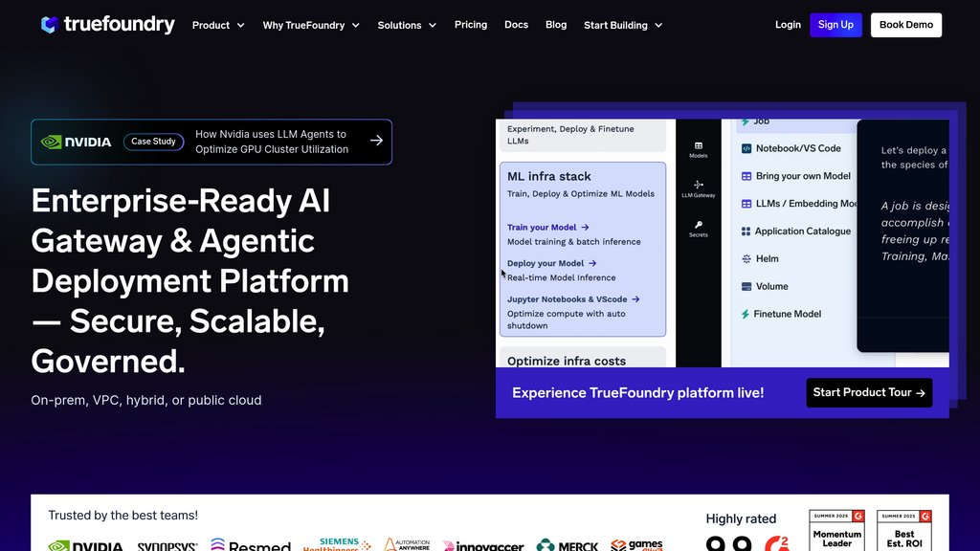Click the Deploy your Model link
980x551 pixels.
click(x=545, y=264)
